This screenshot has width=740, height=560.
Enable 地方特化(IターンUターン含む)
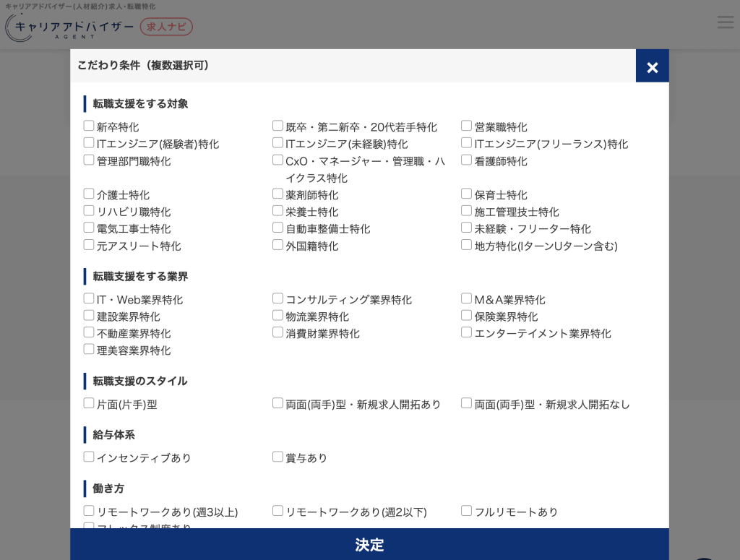(x=466, y=244)
